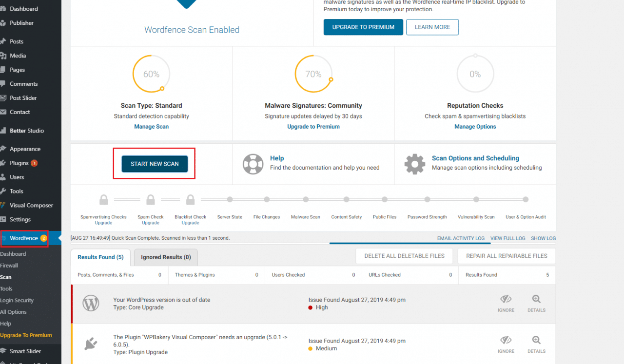Select the Spamvertising Checks padlock icon
Image resolution: width=624 pixels, height=364 pixels.
pyautogui.click(x=103, y=199)
